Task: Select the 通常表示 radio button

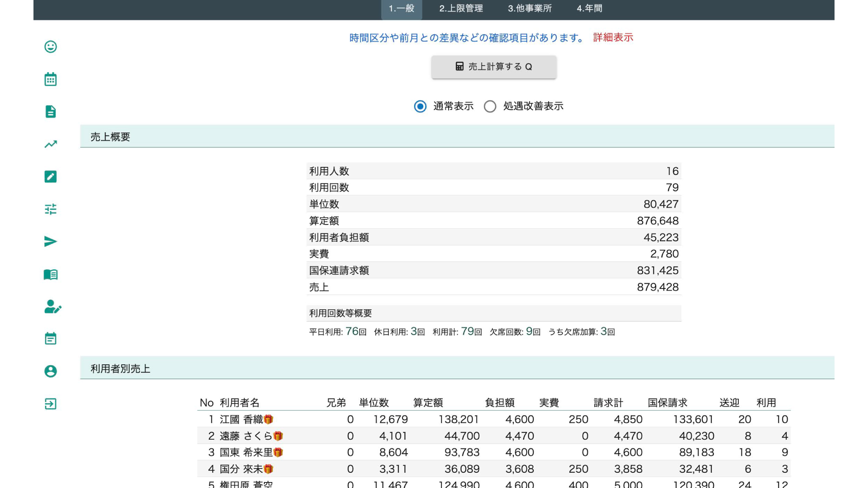Action: pyautogui.click(x=420, y=106)
